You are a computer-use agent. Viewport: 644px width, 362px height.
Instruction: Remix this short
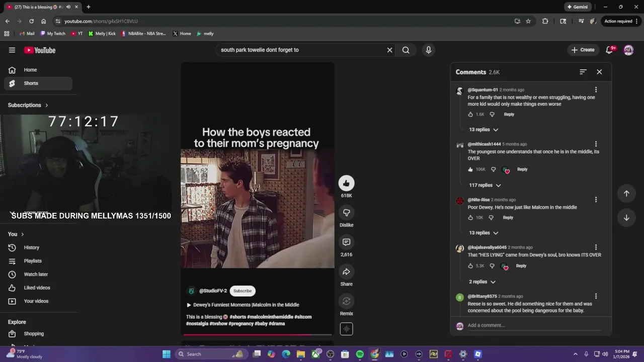346,301
